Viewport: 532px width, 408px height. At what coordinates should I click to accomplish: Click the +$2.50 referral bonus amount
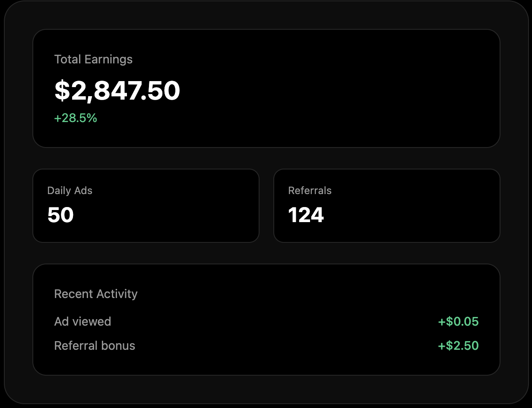(458, 346)
